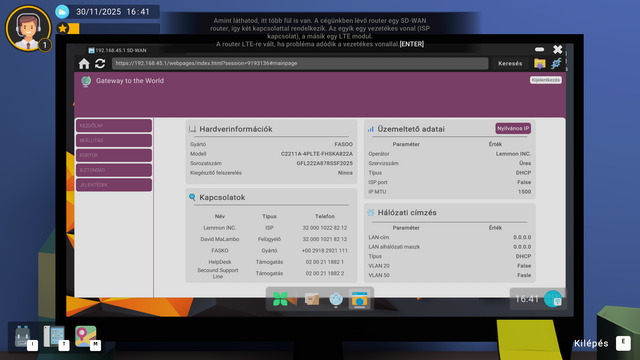
Task: Click the Kilépés E exit button
Action: coord(602,343)
